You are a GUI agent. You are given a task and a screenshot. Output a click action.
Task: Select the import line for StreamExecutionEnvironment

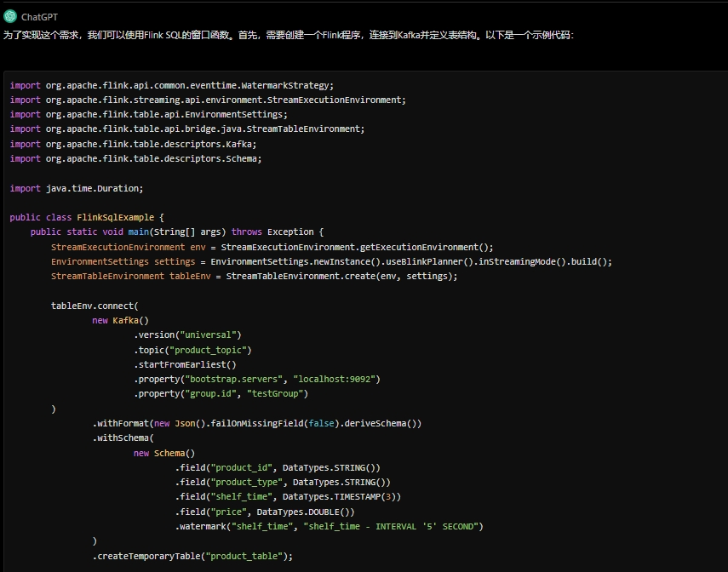click(208, 100)
